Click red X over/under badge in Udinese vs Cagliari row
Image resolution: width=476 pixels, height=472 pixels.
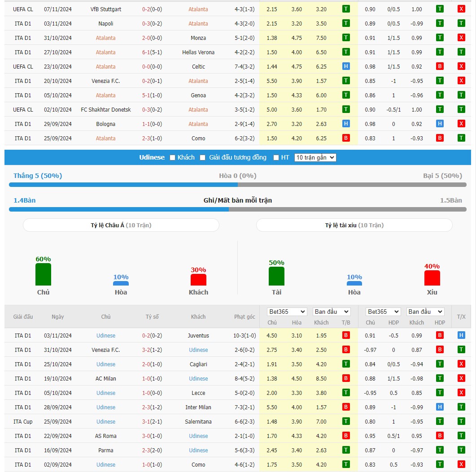461,364
